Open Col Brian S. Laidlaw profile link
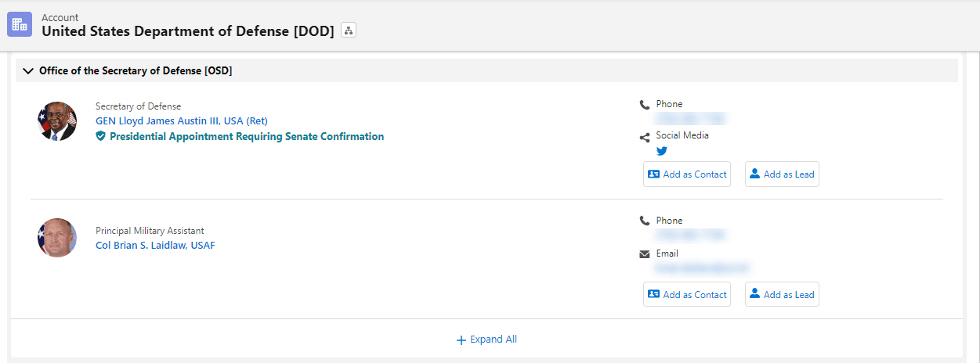Image resolution: width=980 pixels, height=363 pixels. pos(155,245)
